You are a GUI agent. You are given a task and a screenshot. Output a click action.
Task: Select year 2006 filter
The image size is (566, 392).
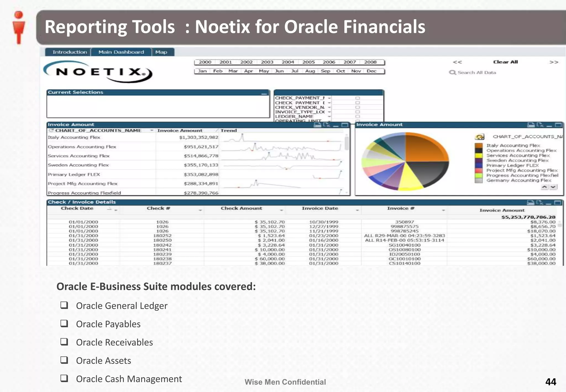click(x=329, y=62)
